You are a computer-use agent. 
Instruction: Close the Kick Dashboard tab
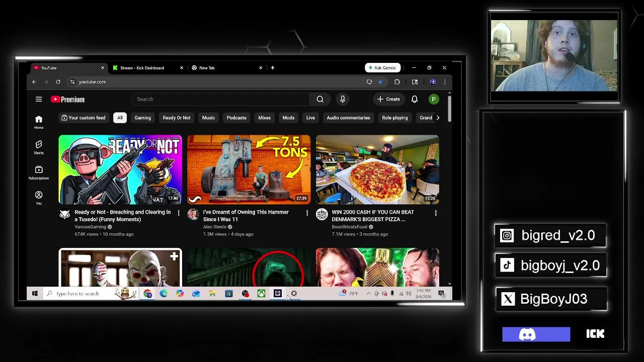pyautogui.click(x=182, y=68)
